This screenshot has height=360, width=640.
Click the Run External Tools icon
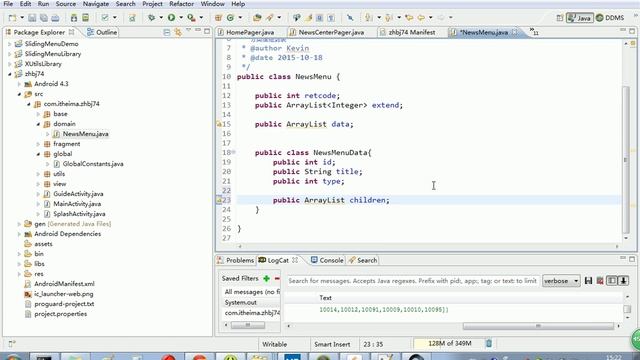coord(191,18)
